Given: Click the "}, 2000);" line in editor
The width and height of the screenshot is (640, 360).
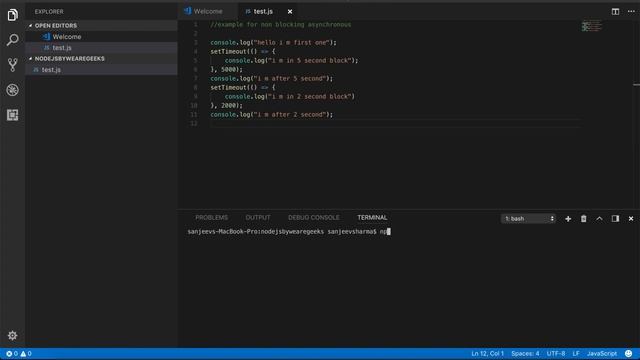Looking at the screenshot, I should click(227, 105).
